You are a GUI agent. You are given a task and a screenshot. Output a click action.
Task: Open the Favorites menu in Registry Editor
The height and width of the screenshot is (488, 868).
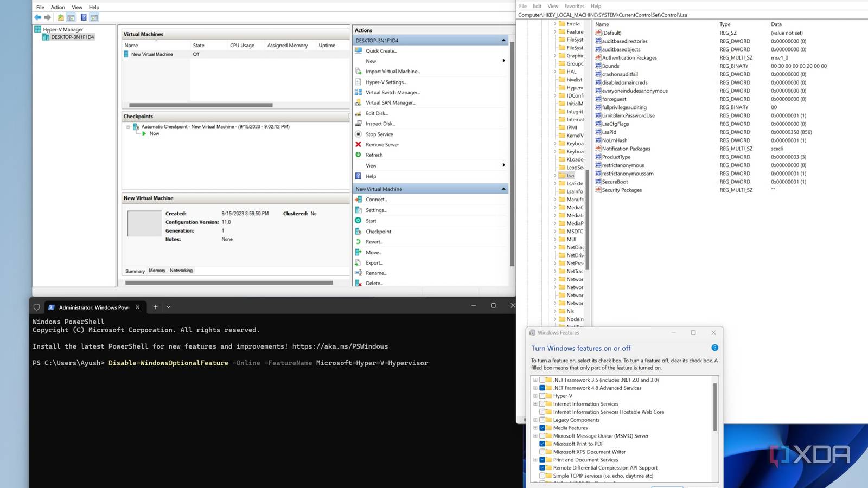(574, 6)
